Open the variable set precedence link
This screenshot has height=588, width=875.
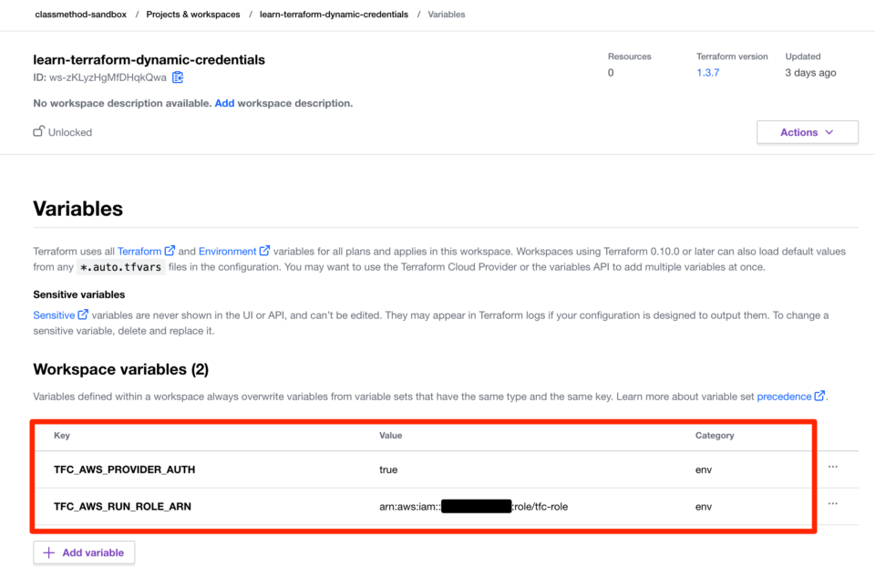[784, 396]
